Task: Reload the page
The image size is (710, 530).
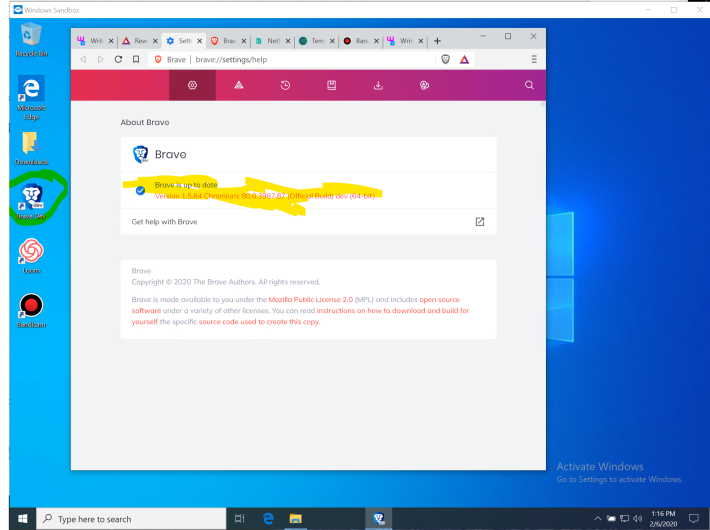Action: tap(118, 59)
